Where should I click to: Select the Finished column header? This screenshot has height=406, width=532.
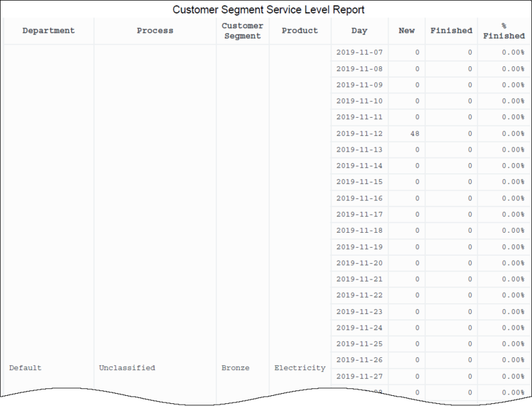(451, 30)
